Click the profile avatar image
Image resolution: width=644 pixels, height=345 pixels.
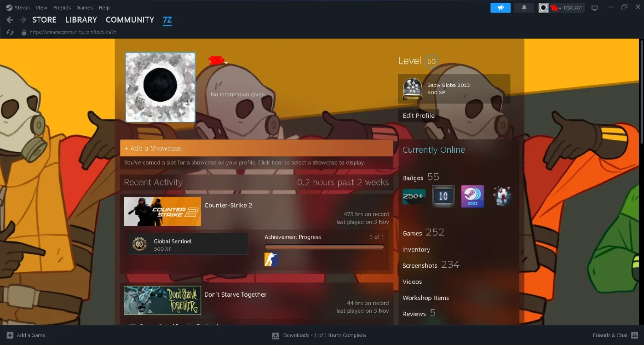(x=161, y=87)
